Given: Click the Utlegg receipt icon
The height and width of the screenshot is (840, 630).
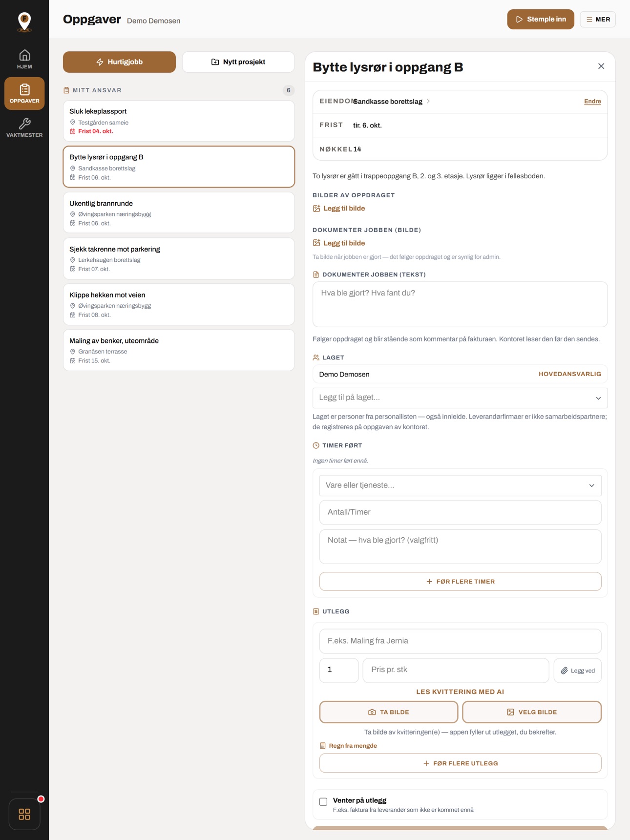Looking at the screenshot, I should coord(316,611).
